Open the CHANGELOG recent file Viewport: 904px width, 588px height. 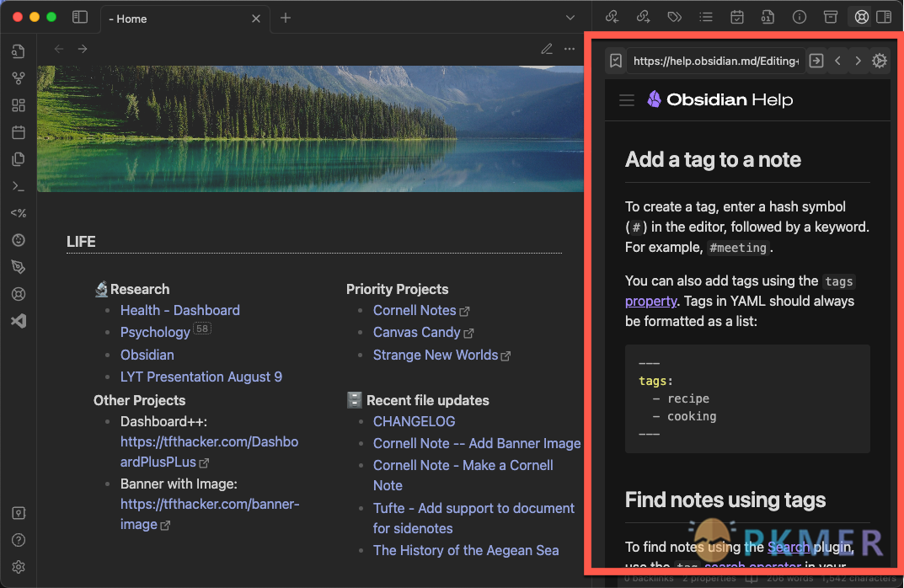(x=414, y=421)
